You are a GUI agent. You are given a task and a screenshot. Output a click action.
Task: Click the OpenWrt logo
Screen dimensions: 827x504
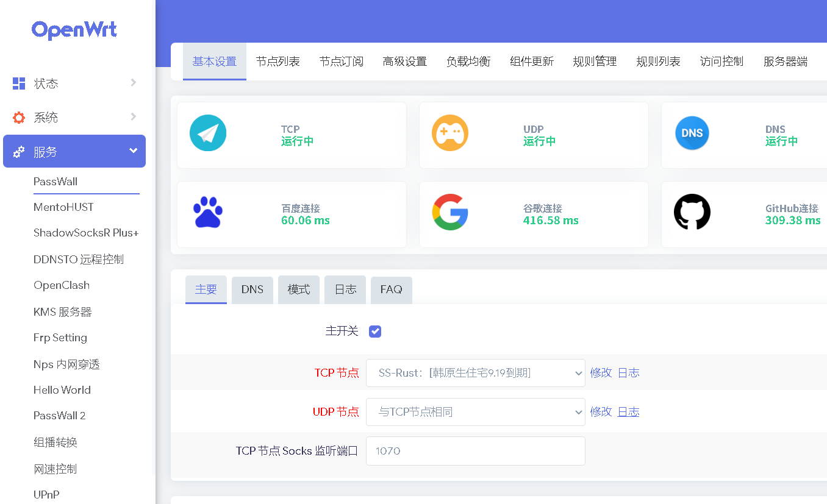click(74, 30)
